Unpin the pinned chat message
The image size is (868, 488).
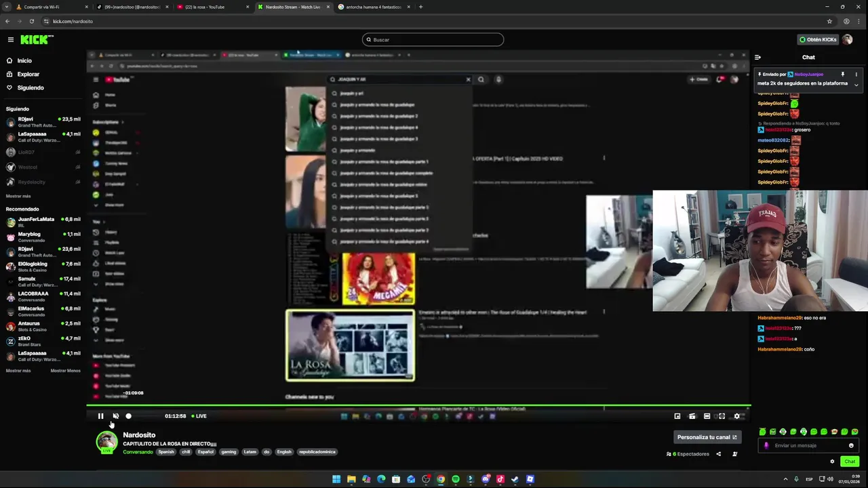pyautogui.click(x=843, y=75)
